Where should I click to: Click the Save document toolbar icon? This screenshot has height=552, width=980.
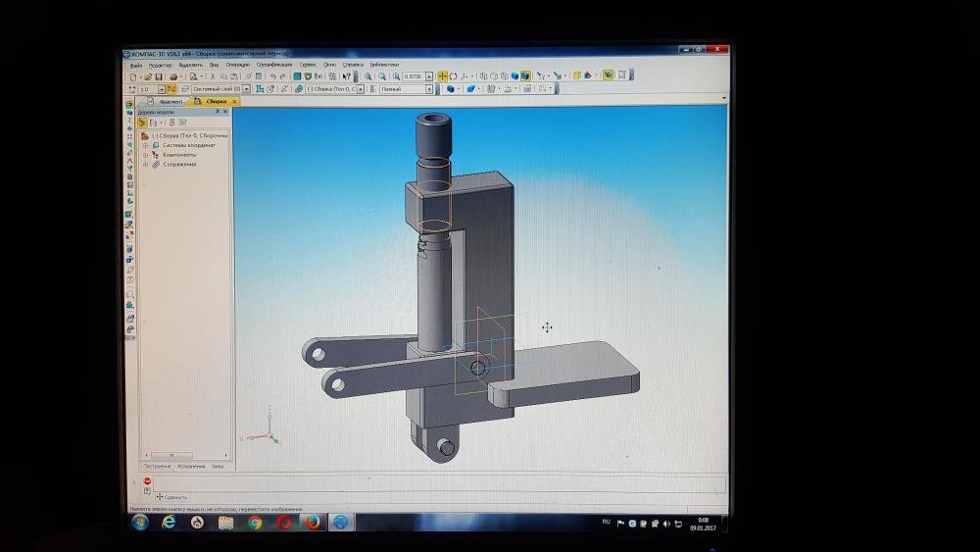click(x=159, y=76)
